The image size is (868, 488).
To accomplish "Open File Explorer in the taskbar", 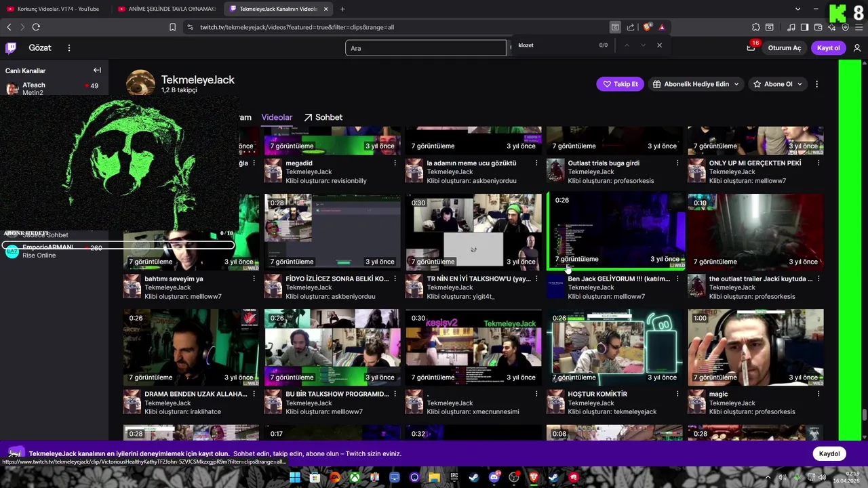I will click(x=434, y=477).
